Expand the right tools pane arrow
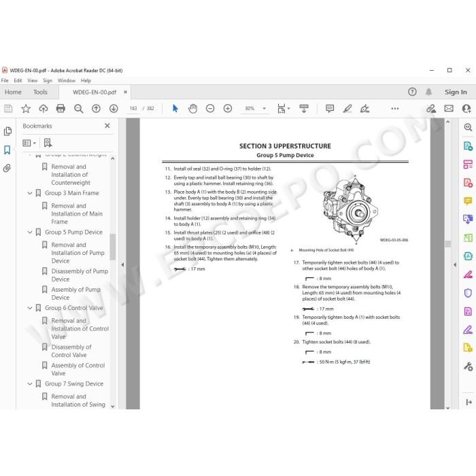The image size is (476, 476). (455, 265)
